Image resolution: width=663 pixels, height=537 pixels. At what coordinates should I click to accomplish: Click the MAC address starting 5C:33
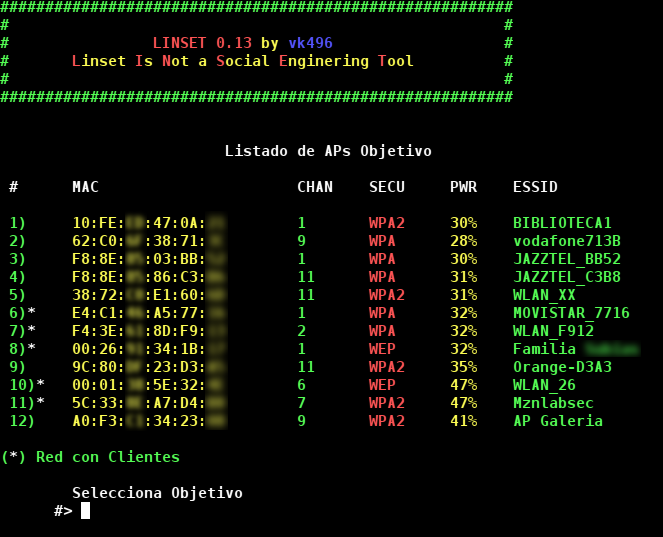tap(149, 403)
